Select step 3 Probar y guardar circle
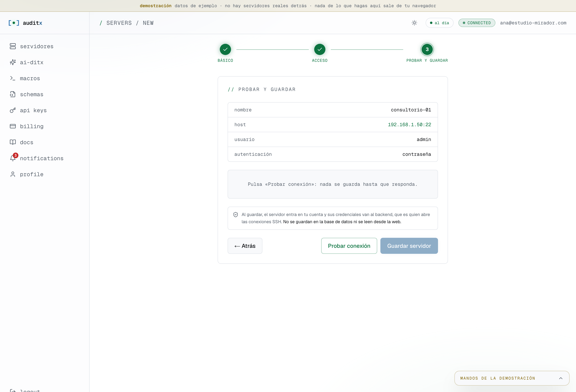The width and height of the screenshot is (576, 392). tap(427, 49)
